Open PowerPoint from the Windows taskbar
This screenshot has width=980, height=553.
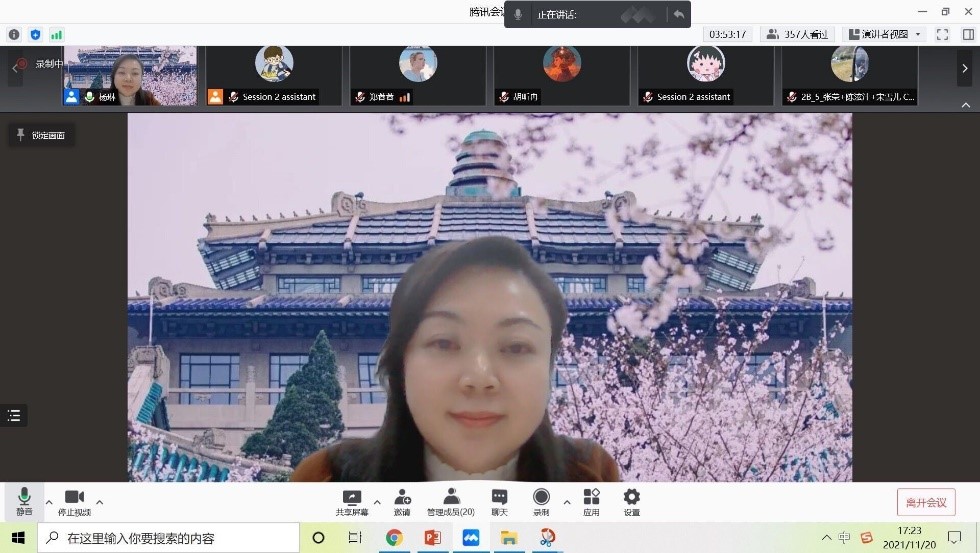pos(432,538)
